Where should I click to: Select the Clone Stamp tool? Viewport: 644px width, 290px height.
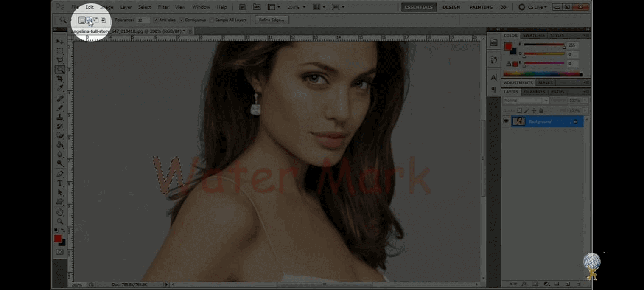(x=60, y=117)
